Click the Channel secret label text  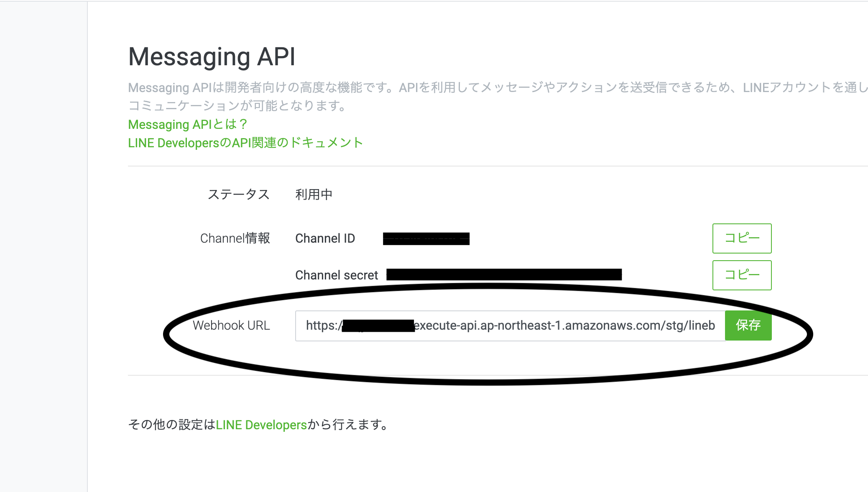tap(336, 275)
